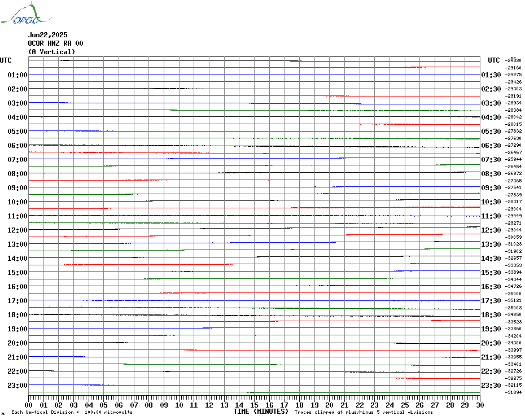Click minute axis tick label 15

coord(254,405)
